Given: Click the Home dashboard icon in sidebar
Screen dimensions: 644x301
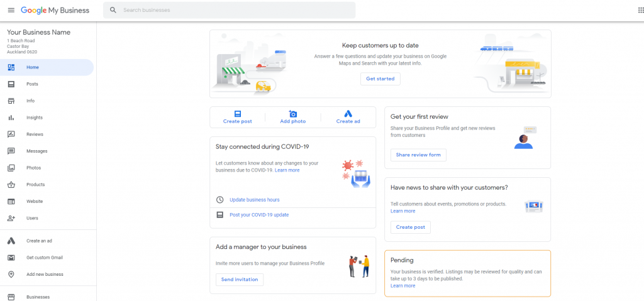Looking at the screenshot, I should (11, 67).
